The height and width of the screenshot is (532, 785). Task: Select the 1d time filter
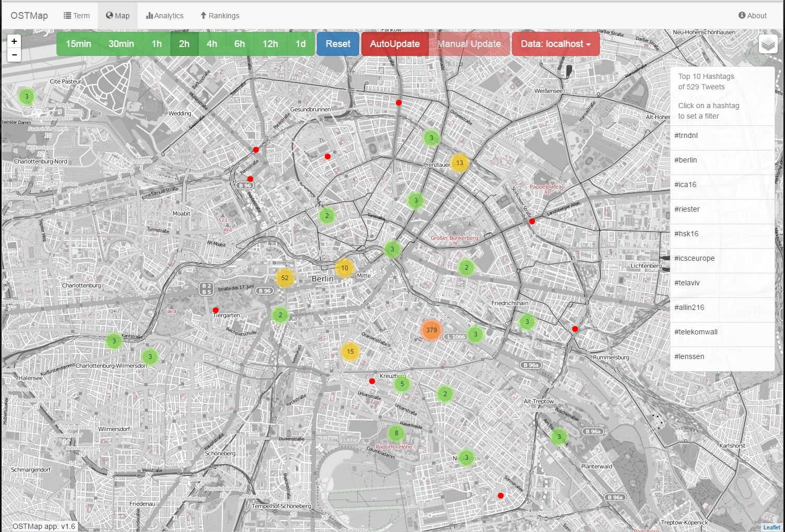point(301,44)
